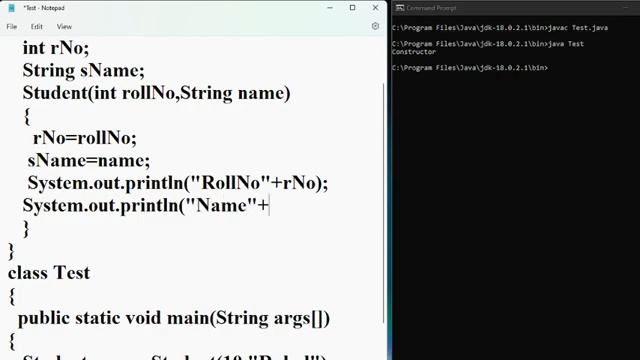Click the last empty prompt line in Command Prompt

[x=470, y=68]
